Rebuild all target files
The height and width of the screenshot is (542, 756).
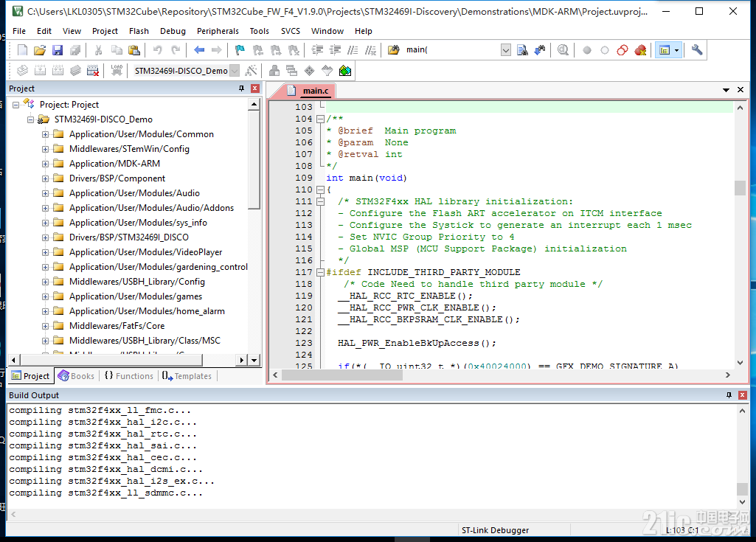[x=58, y=71]
